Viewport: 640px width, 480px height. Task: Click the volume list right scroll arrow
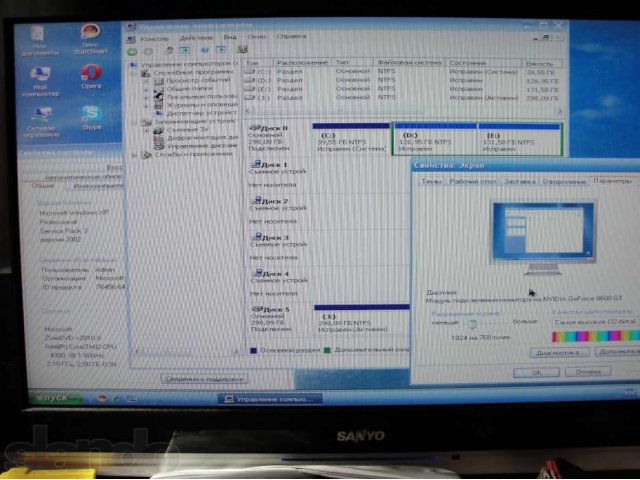tap(560, 111)
